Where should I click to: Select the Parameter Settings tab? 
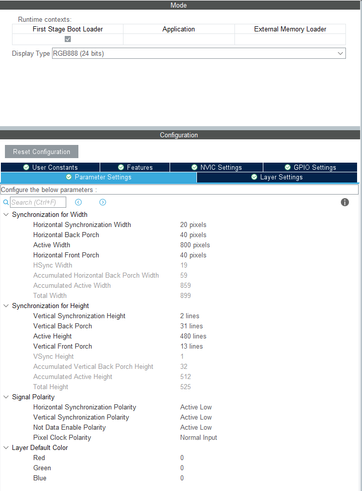99,177
